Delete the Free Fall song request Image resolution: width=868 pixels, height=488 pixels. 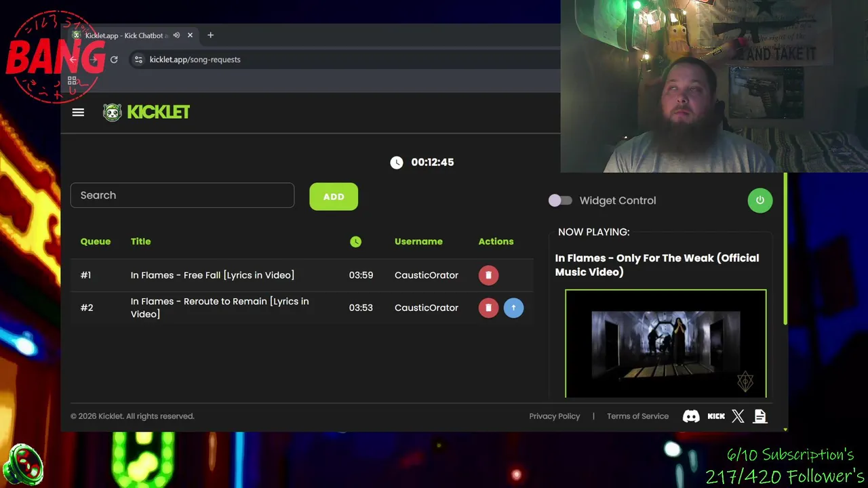click(x=488, y=275)
